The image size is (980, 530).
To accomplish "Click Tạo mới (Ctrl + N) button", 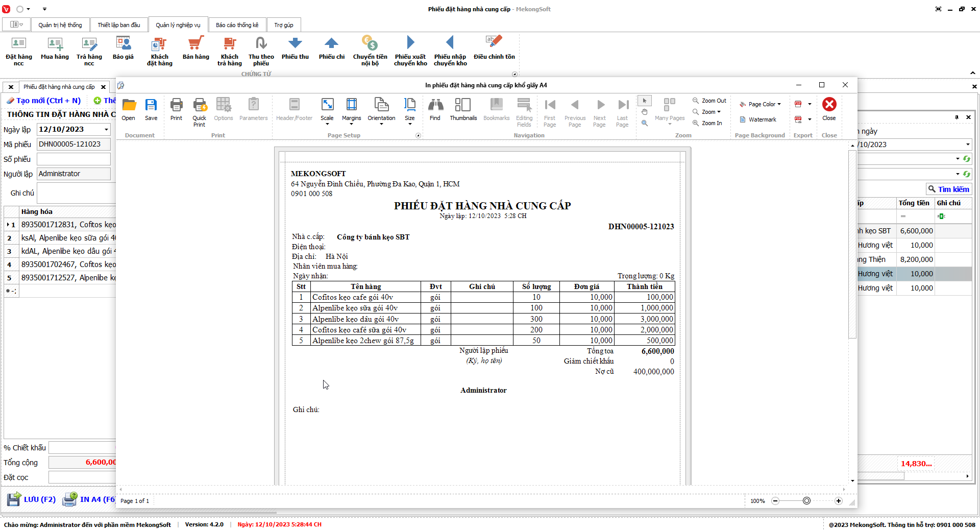I will pos(44,101).
